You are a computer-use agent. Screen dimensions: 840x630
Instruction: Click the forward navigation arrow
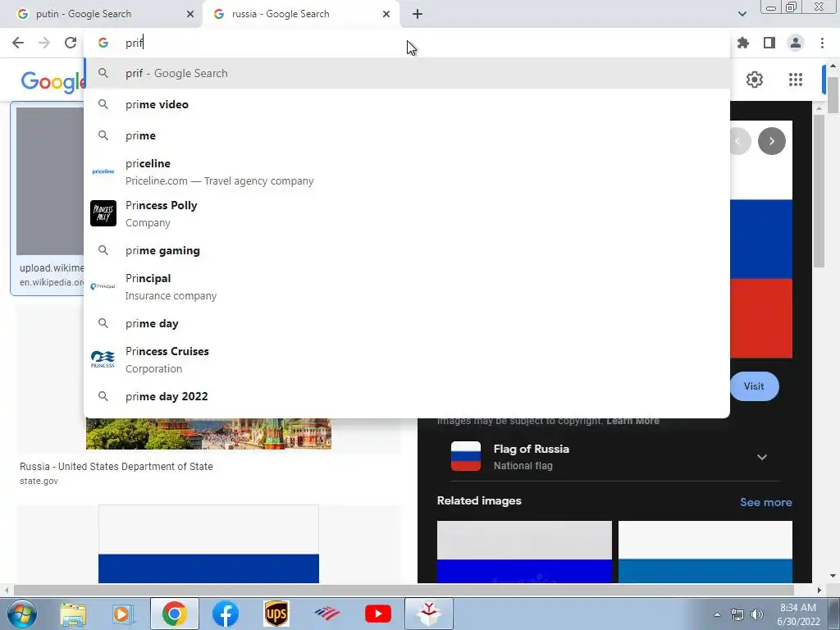point(44,43)
